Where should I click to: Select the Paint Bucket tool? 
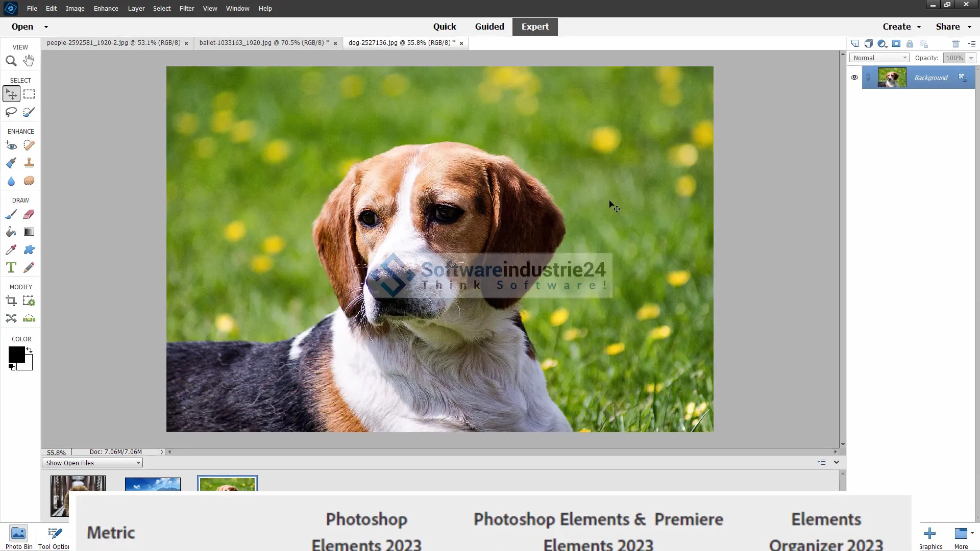(11, 232)
